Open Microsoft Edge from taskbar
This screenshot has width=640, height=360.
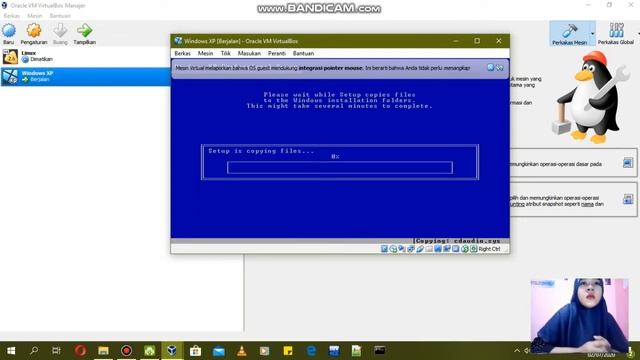(x=311, y=351)
